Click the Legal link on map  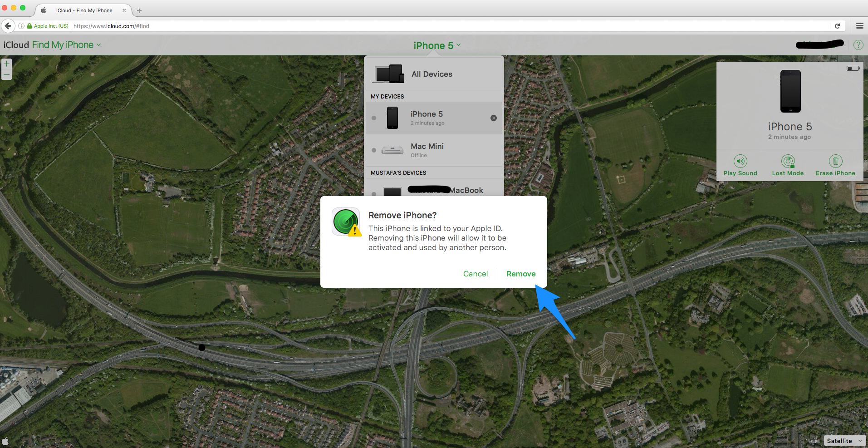pyautogui.click(x=814, y=441)
